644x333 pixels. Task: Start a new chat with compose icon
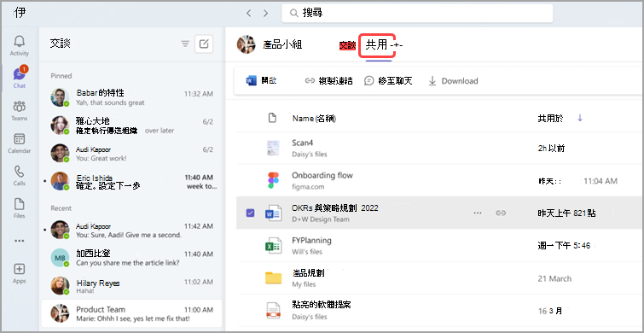[x=204, y=44]
